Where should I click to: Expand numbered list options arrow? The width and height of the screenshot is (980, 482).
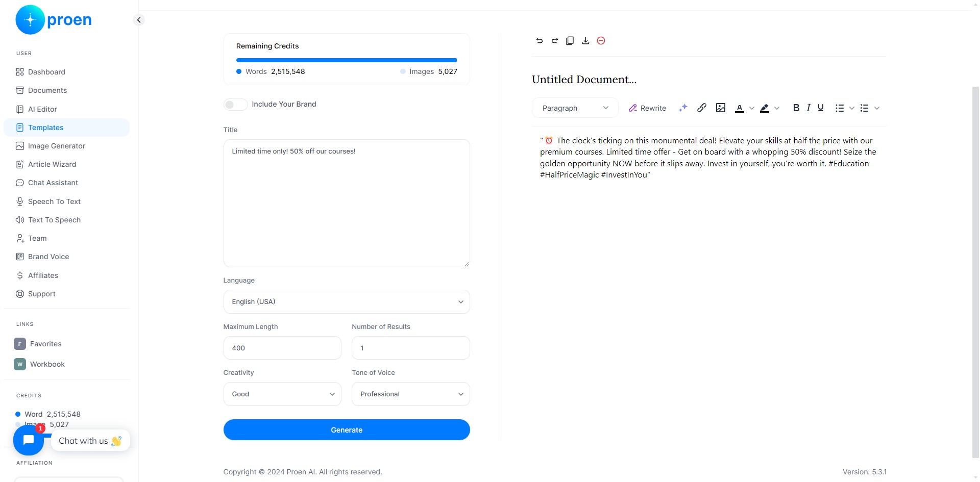[x=877, y=108]
